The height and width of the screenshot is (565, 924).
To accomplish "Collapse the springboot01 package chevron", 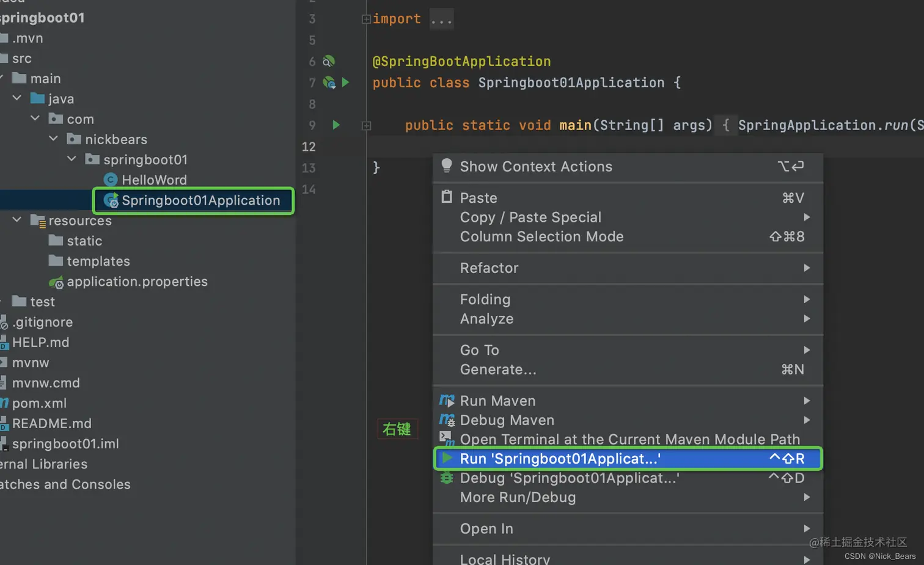I will point(71,159).
